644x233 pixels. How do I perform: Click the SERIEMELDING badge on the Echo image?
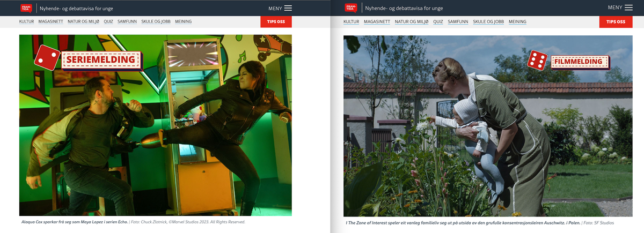(x=101, y=60)
